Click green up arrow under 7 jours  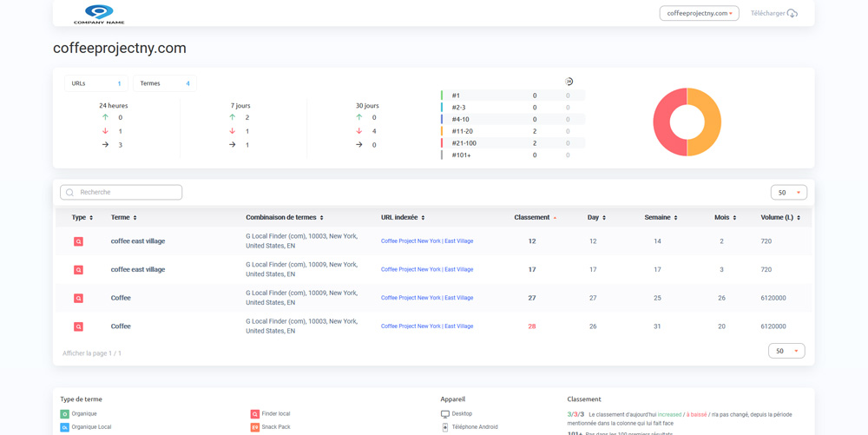[x=232, y=117]
